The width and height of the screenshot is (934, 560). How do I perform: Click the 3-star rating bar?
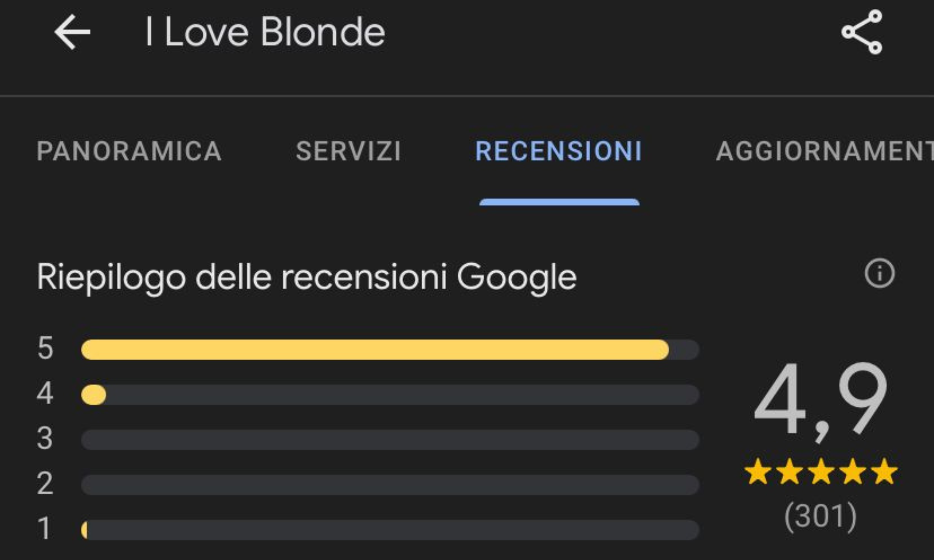point(390,440)
